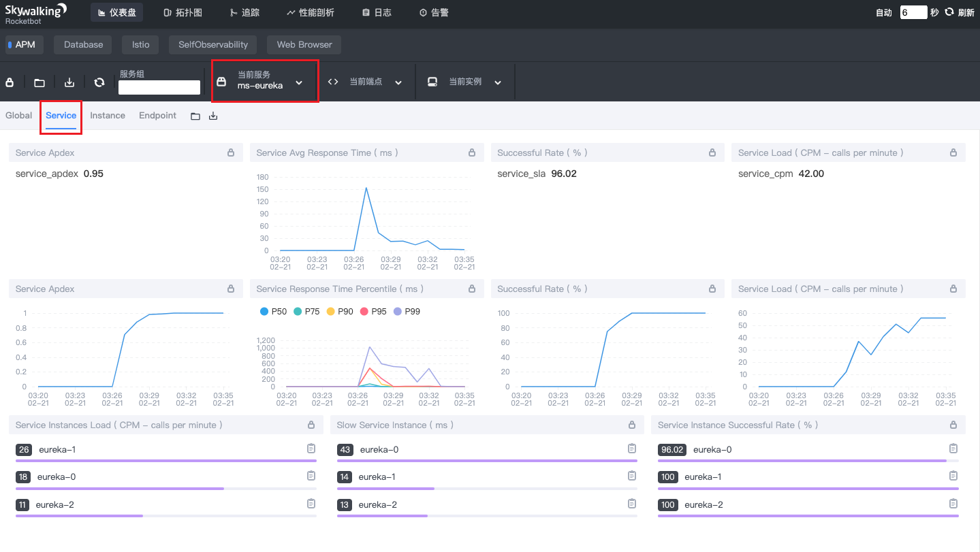Switch to the 拓扑图 topology view
The height and width of the screenshot is (552, 980).
click(x=183, y=13)
